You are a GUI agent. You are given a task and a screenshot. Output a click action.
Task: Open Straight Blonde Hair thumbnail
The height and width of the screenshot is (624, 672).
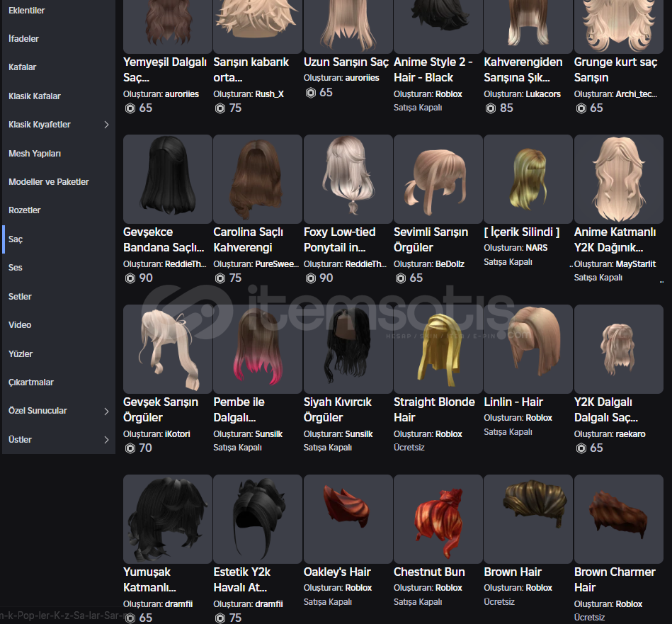click(x=438, y=349)
